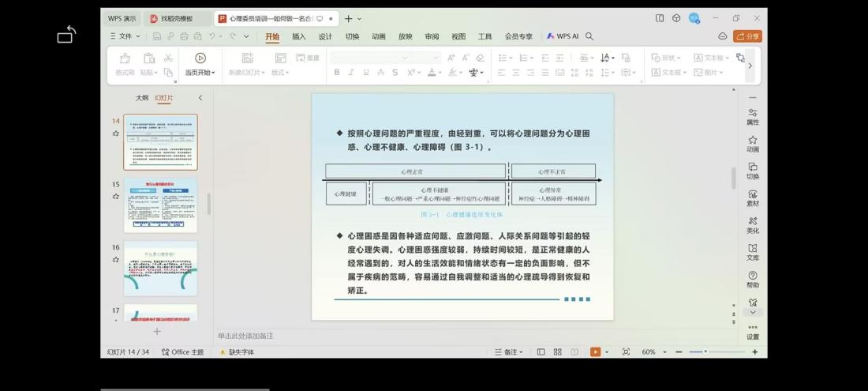Switch to the 动画 animation tab
The height and width of the screenshot is (391, 868).
tap(379, 36)
